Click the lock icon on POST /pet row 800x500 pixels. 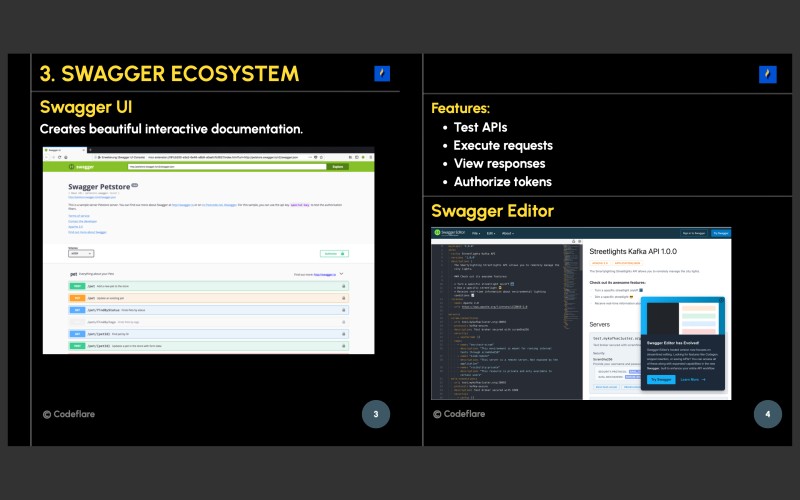(x=343, y=286)
